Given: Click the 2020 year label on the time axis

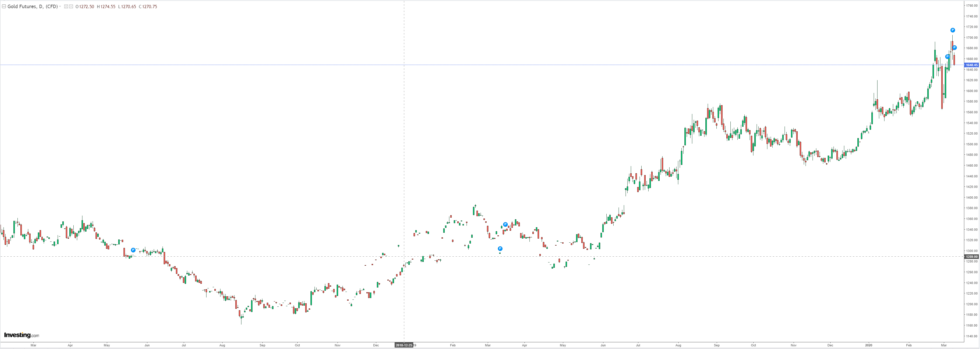Looking at the screenshot, I should click(868, 345).
